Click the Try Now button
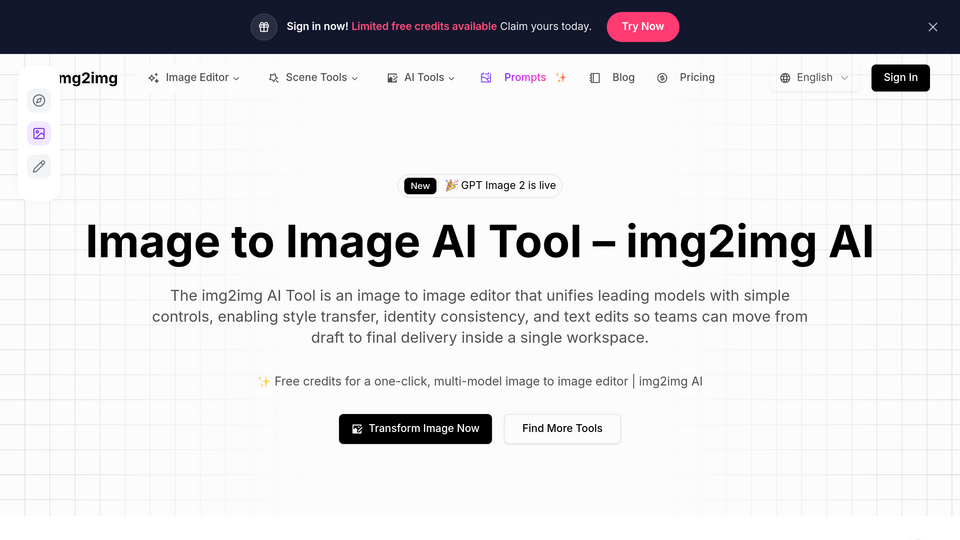 (643, 27)
